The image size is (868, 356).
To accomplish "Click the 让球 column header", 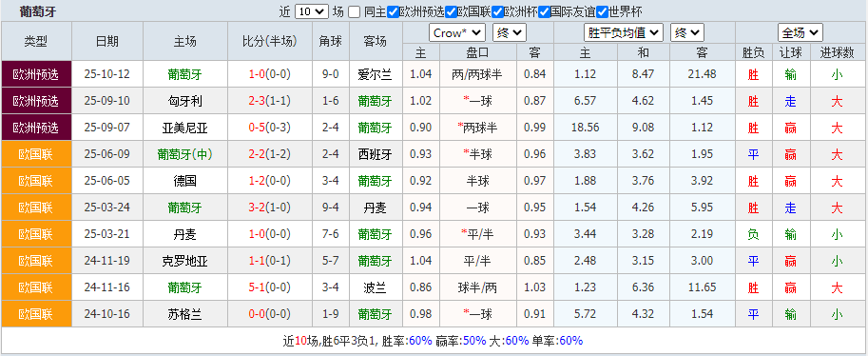I will [791, 52].
